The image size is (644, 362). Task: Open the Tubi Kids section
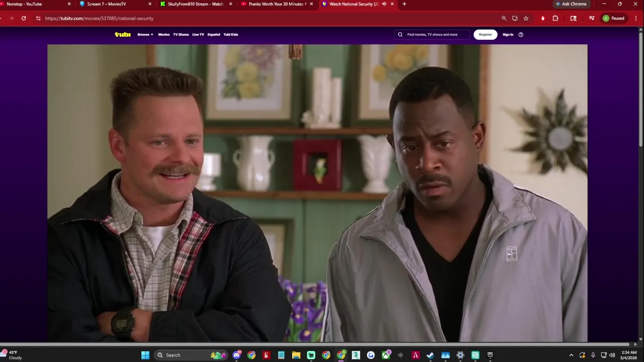tap(231, 35)
